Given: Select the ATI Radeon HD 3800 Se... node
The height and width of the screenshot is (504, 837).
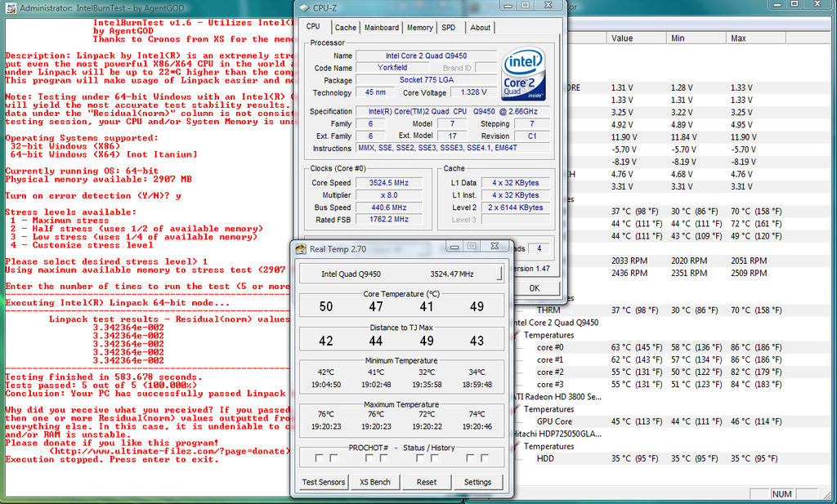Looking at the screenshot, I should [557, 397].
